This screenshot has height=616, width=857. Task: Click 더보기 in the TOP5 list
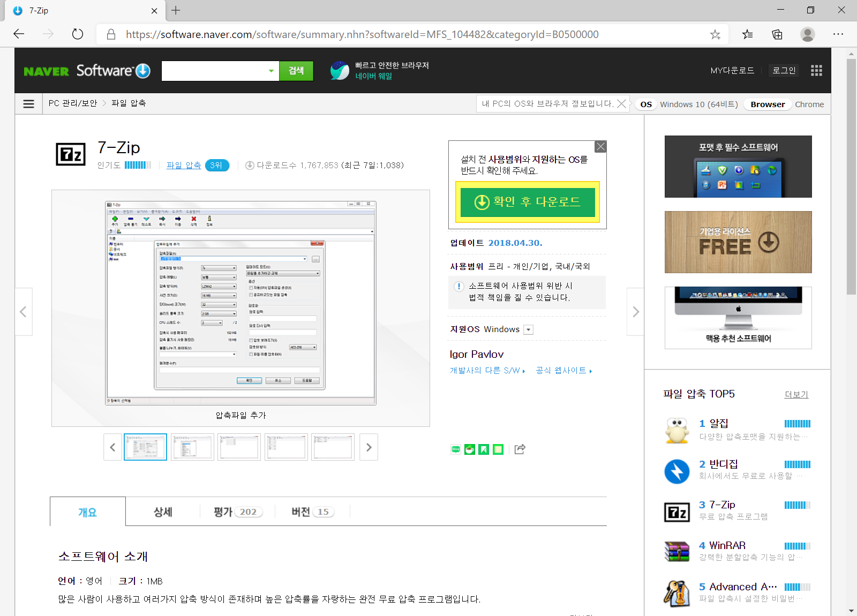click(796, 394)
